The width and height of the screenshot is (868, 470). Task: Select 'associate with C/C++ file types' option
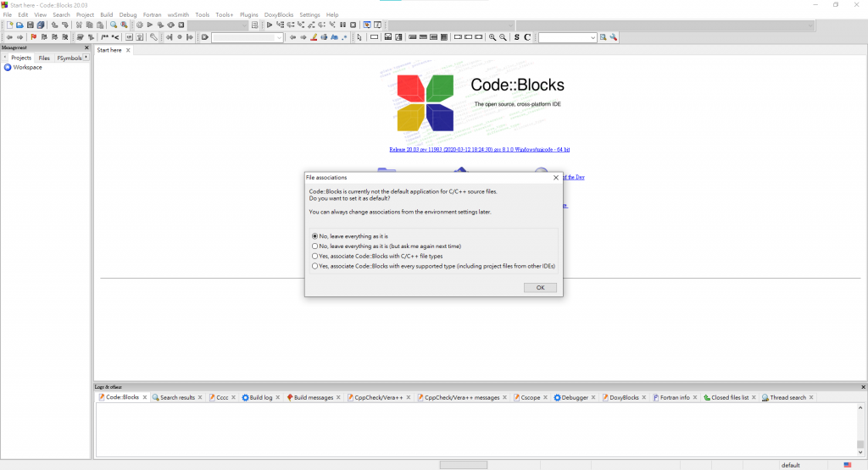(377, 256)
